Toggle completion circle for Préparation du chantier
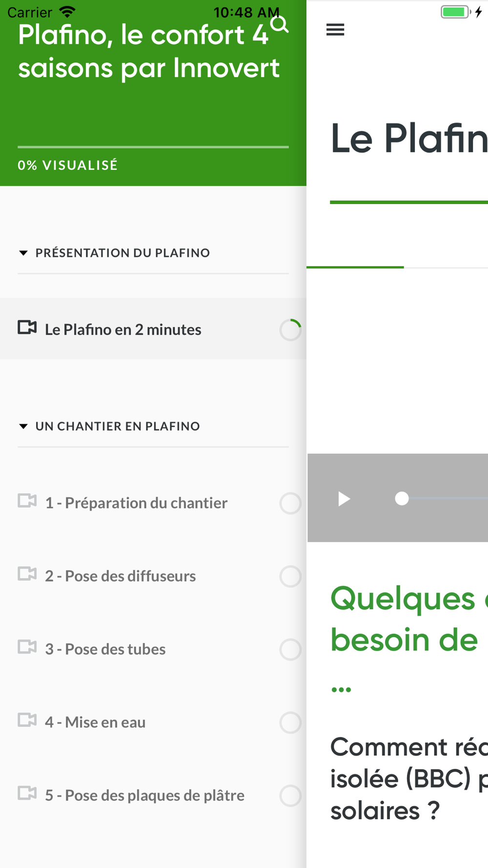This screenshot has height=868, width=488. point(290,503)
